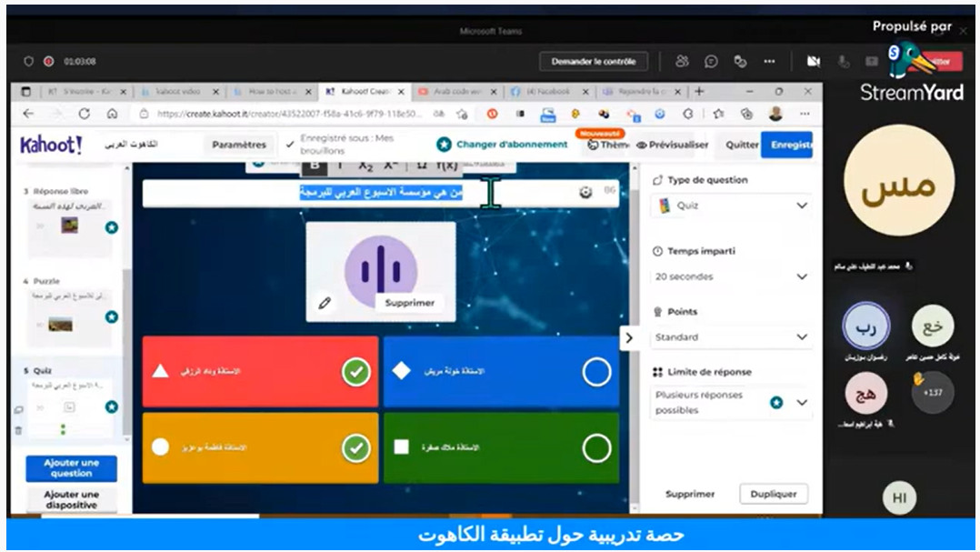Click the duplicate slide icon beside slide 5
Screen dimensions: 980x552
(18, 410)
